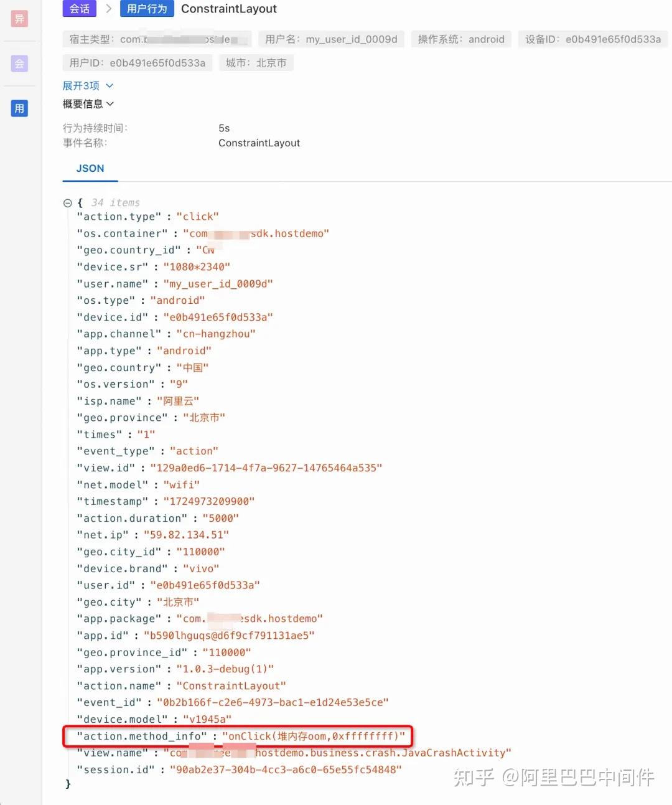Viewport: 672px width, 805px height.
Task: Click the 设备ID tag
Action: pyautogui.click(x=593, y=39)
